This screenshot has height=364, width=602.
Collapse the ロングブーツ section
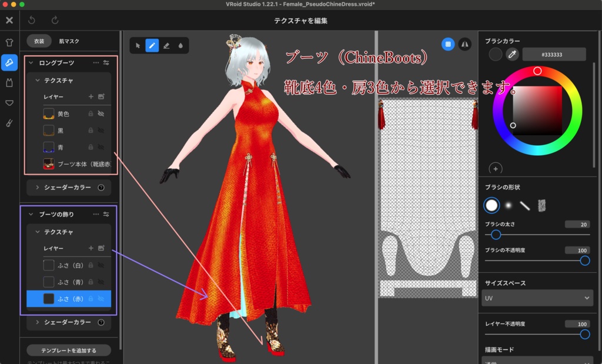(x=30, y=62)
